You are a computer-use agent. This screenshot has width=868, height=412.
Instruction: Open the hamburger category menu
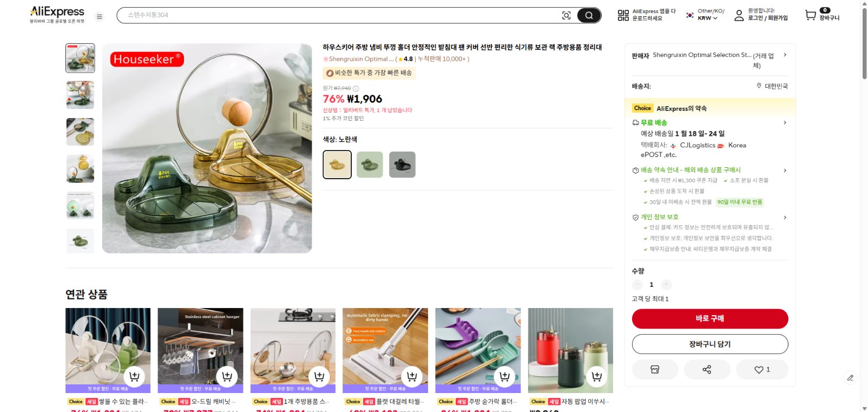[x=100, y=17]
